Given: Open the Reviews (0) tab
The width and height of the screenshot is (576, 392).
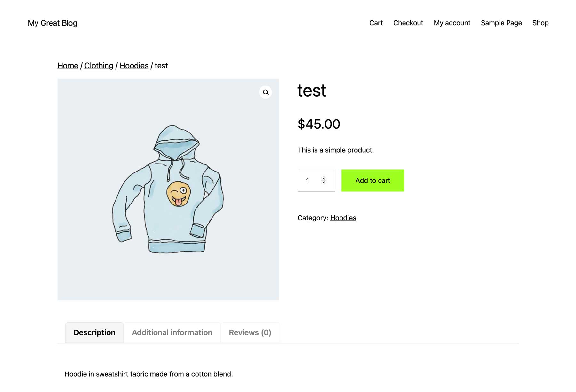Looking at the screenshot, I should (x=250, y=332).
